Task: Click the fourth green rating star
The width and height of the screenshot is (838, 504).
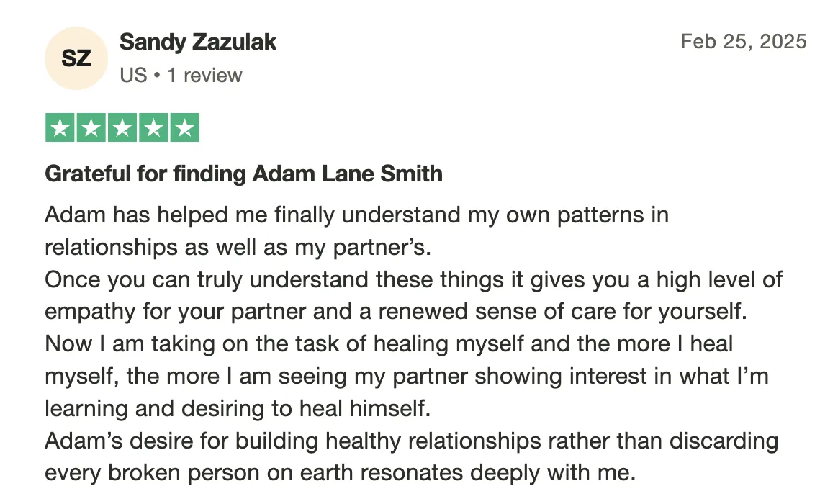Action: coord(153,127)
